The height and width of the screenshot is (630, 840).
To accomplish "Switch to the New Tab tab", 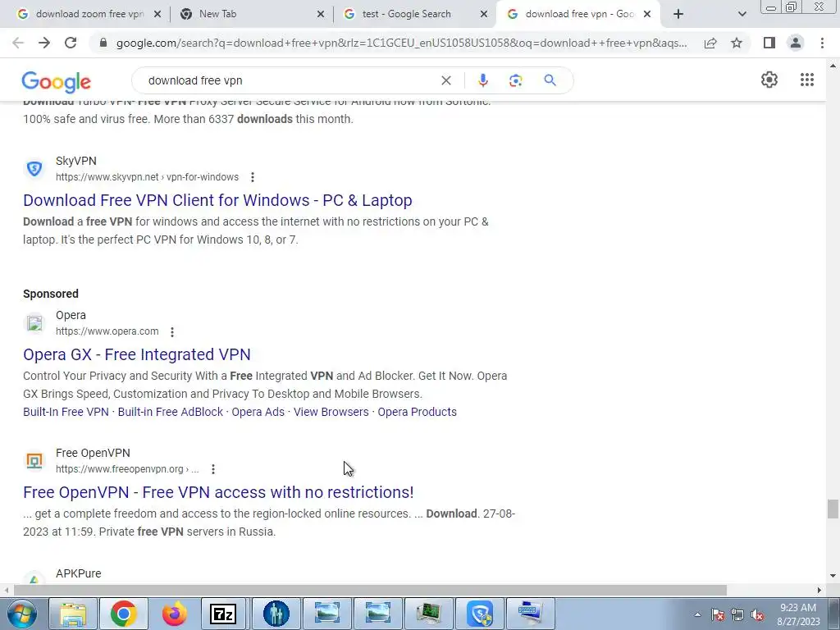I will click(252, 15).
